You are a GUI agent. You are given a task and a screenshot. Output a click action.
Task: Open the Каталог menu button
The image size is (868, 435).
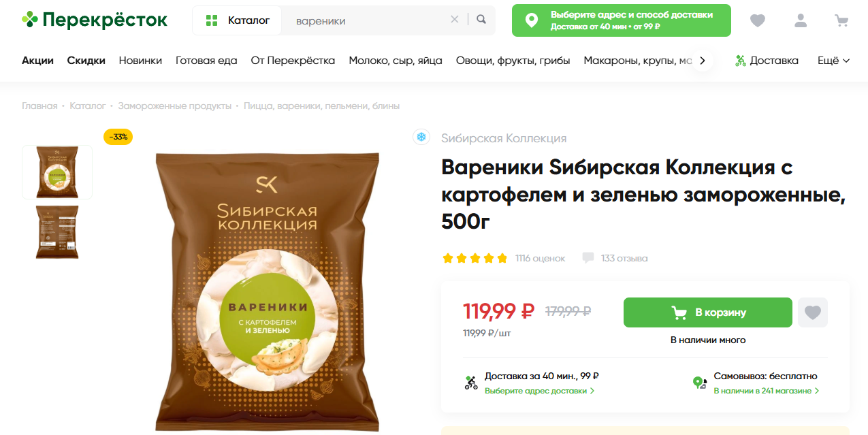tap(238, 20)
